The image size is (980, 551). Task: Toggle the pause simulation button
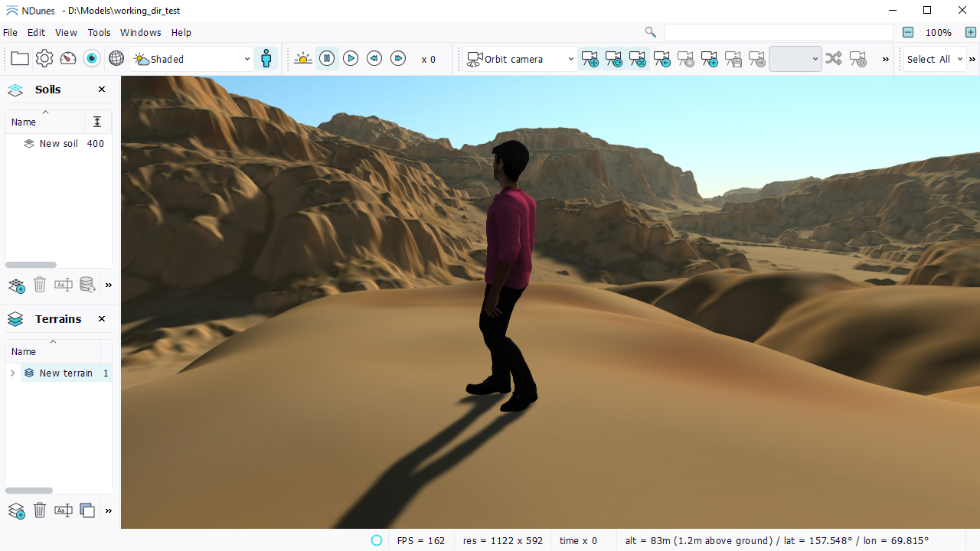click(327, 59)
